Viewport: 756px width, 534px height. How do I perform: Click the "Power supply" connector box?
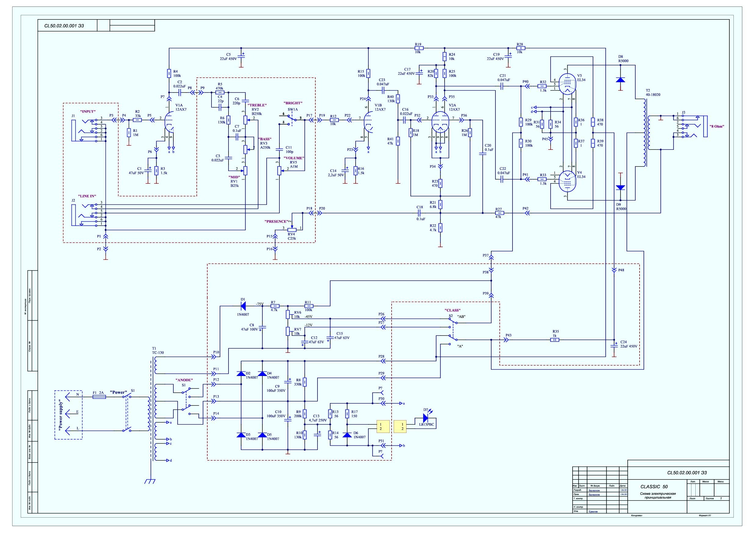click(x=68, y=415)
